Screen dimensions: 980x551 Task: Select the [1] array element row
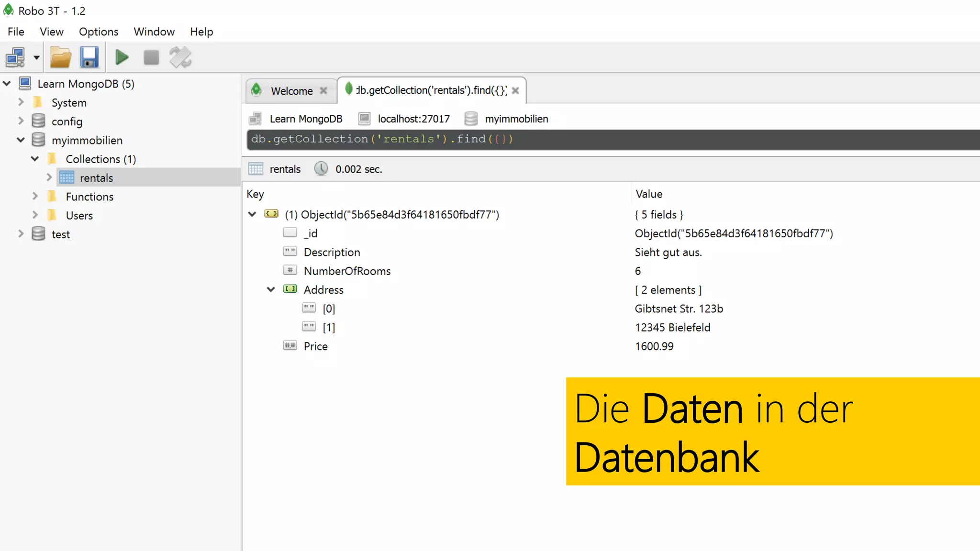click(x=611, y=327)
